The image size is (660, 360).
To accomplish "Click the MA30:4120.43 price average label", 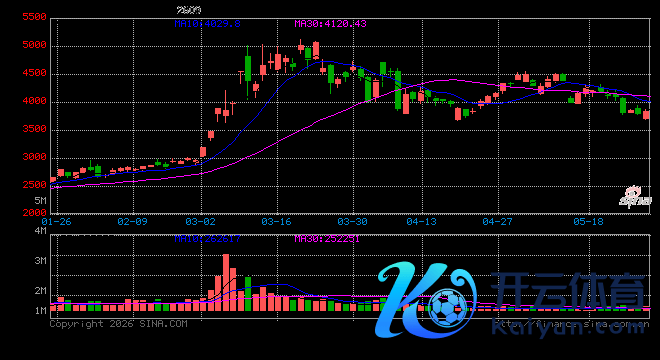I will [x=330, y=24].
